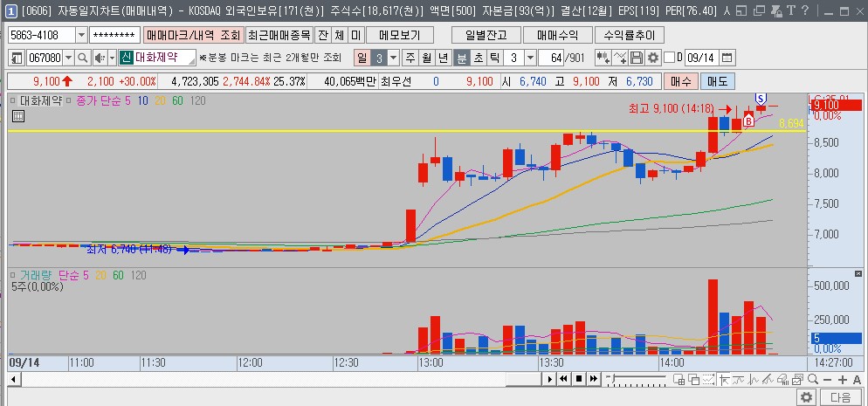This screenshot has height=406, width=868.
Task: Click the crosshair cursor tool icon
Action: click(x=724, y=380)
